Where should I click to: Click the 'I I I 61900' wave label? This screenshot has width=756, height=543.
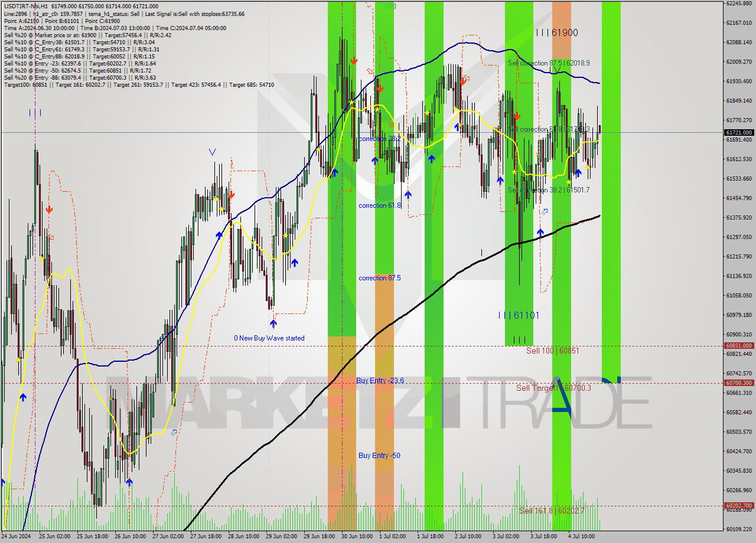click(557, 33)
